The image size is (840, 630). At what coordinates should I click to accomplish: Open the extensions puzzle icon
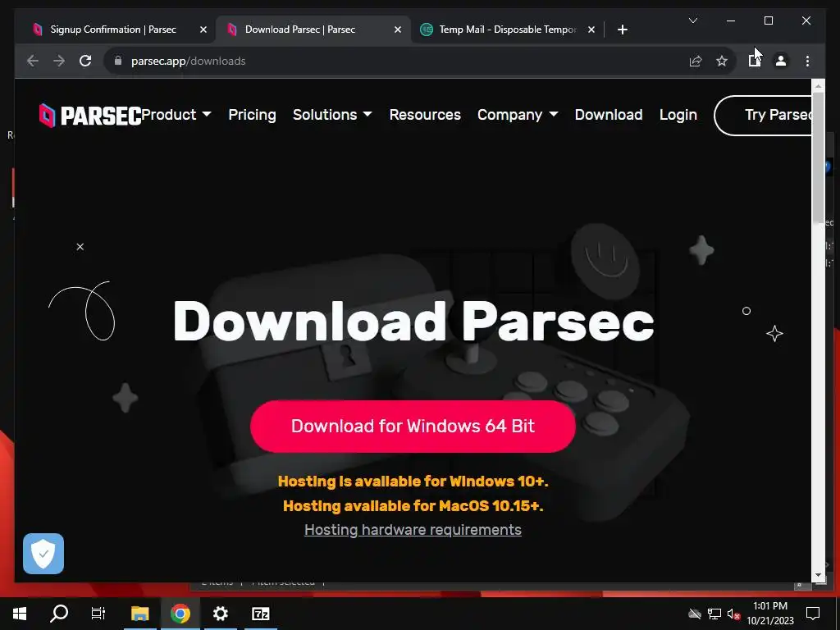pos(755,61)
